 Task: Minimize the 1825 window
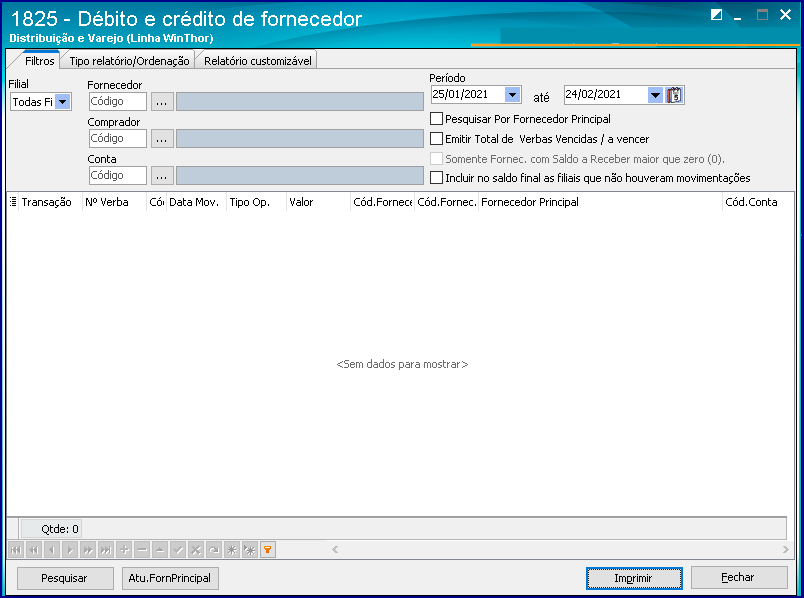[738, 16]
